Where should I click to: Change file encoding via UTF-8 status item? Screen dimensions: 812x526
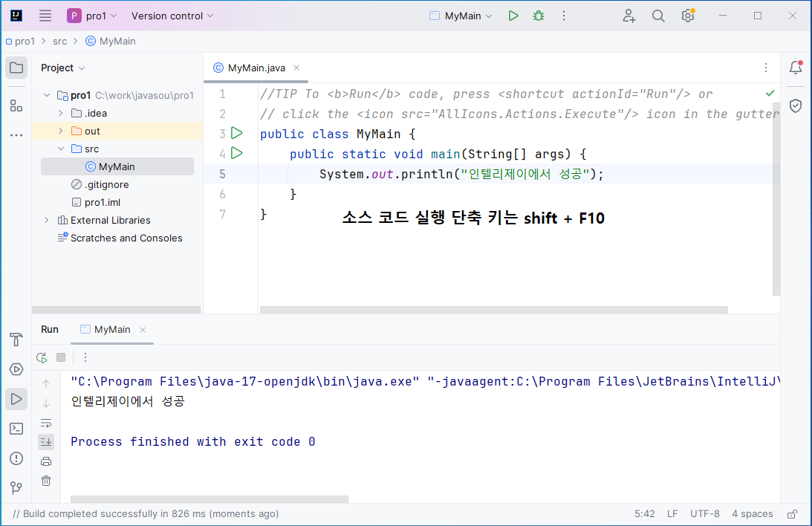[x=704, y=513]
